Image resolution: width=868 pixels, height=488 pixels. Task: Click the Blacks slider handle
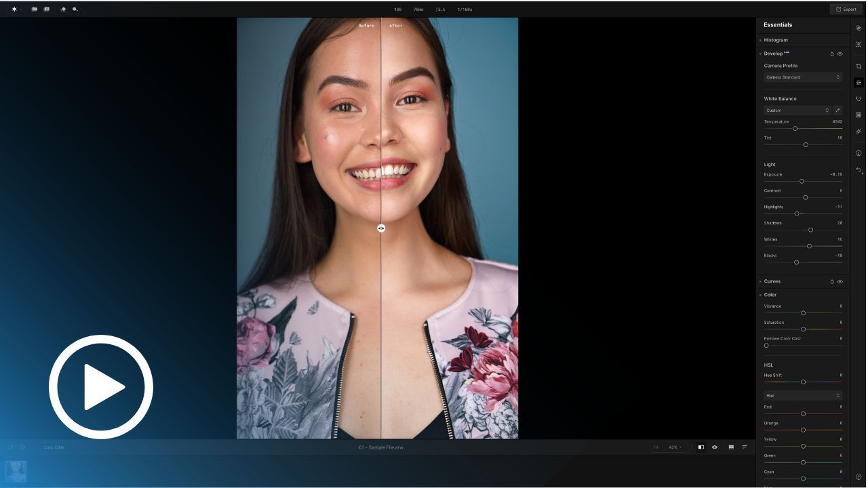[x=796, y=263]
